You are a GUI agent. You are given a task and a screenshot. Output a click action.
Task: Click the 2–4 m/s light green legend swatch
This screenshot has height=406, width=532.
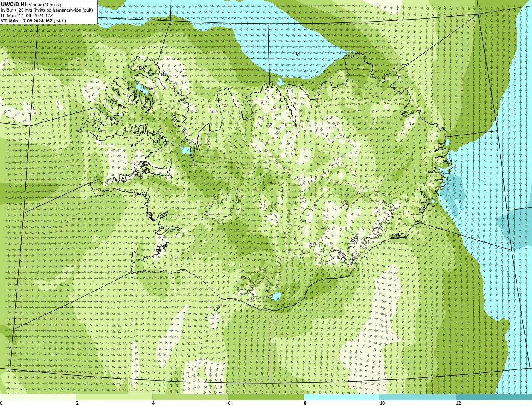pos(115,397)
